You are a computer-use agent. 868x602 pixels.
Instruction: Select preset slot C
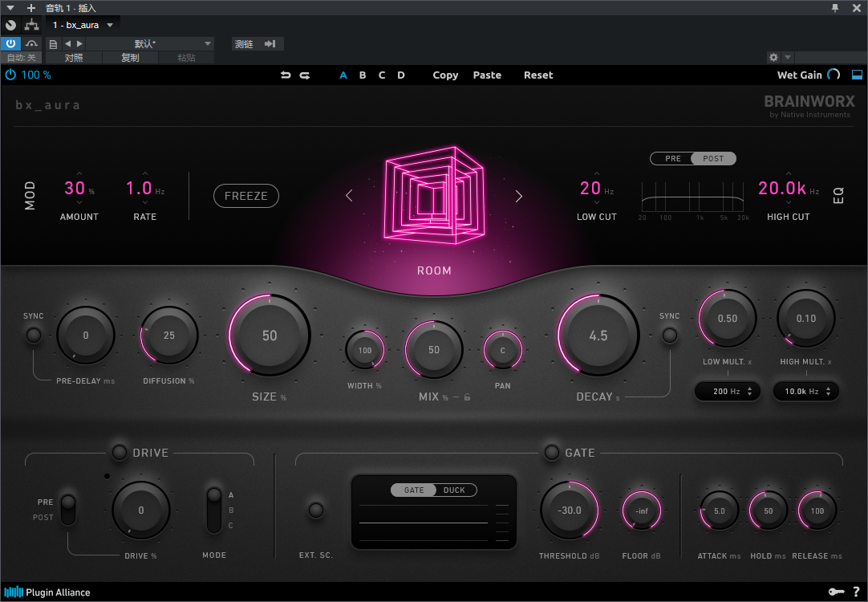click(x=382, y=75)
